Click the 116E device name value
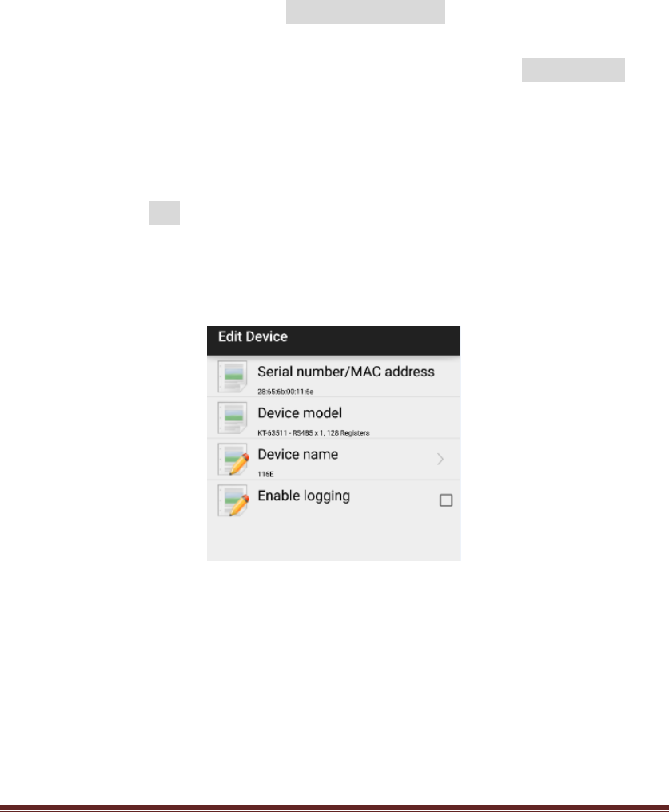The height and width of the screenshot is (812, 669). click(x=265, y=474)
